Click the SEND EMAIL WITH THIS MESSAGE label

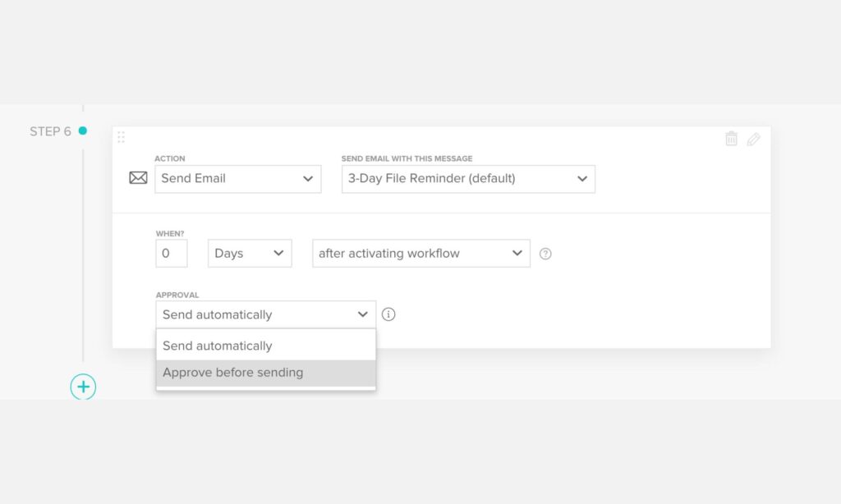point(407,158)
